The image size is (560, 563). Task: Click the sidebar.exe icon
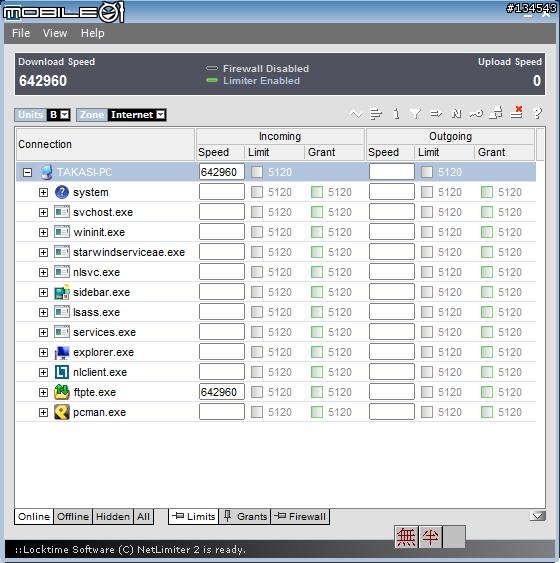(62, 292)
